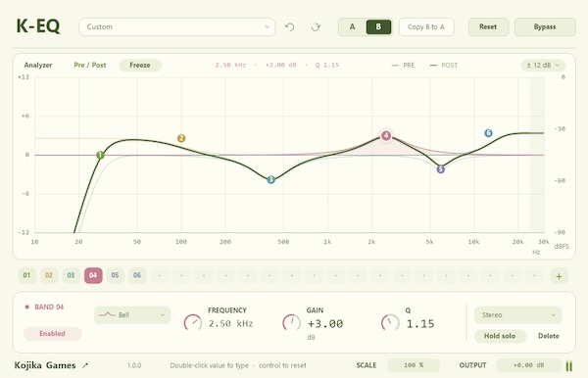Click the K-EQ logo title
Screen dimensions: 588x378
38,26
